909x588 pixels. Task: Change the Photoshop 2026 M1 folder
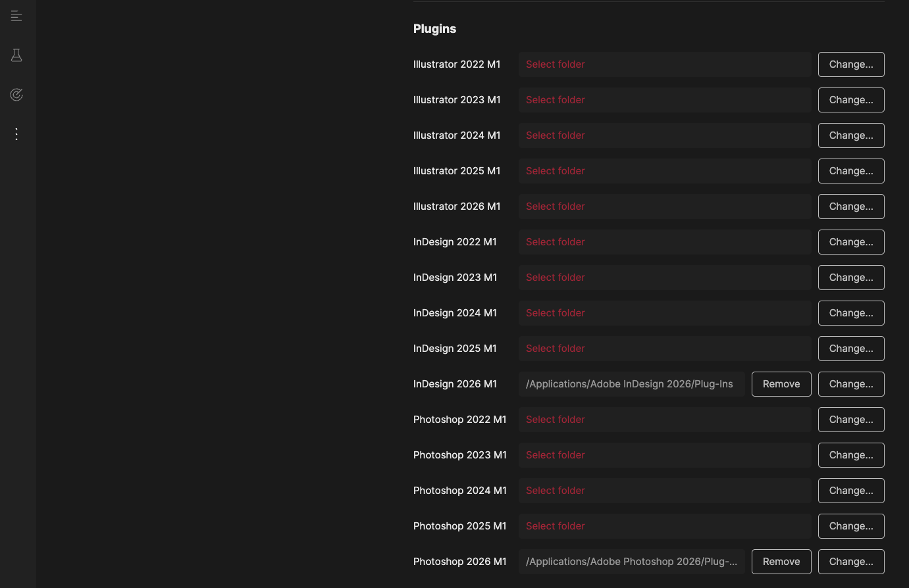pyautogui.click(x=850, y=562)
